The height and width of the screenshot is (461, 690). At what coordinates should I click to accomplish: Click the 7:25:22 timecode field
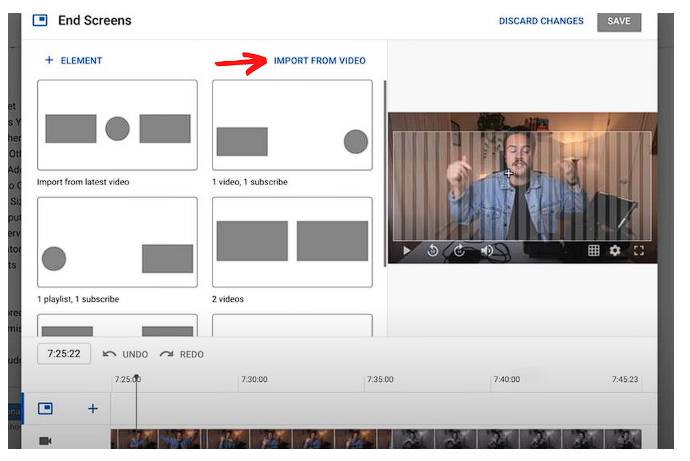pyautogui.click(x=65, y=354)
